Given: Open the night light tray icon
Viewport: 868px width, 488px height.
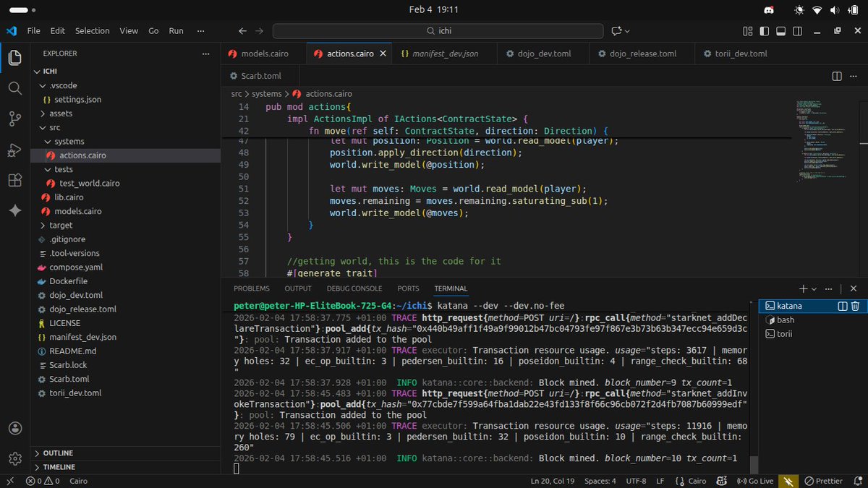Looking at the screenshot, I should pyautogui.click(x=799, y=10).
